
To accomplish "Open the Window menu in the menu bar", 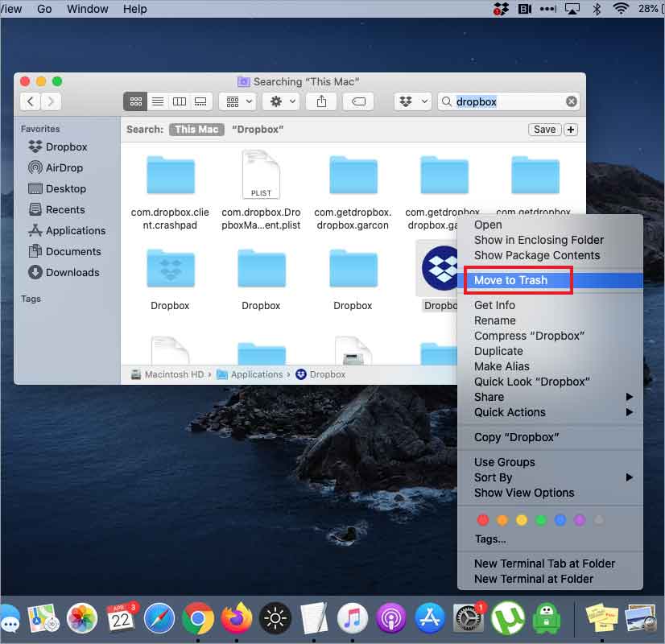I will (x=87, y=9).
